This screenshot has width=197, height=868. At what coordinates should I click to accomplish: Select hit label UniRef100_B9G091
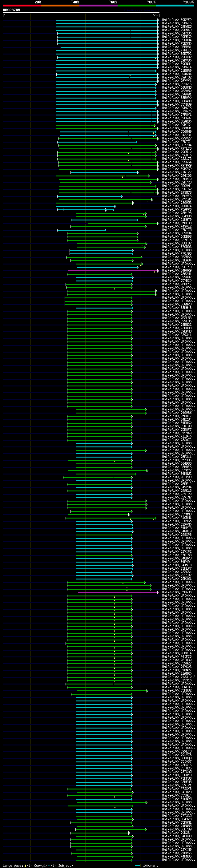click(177, 94)
